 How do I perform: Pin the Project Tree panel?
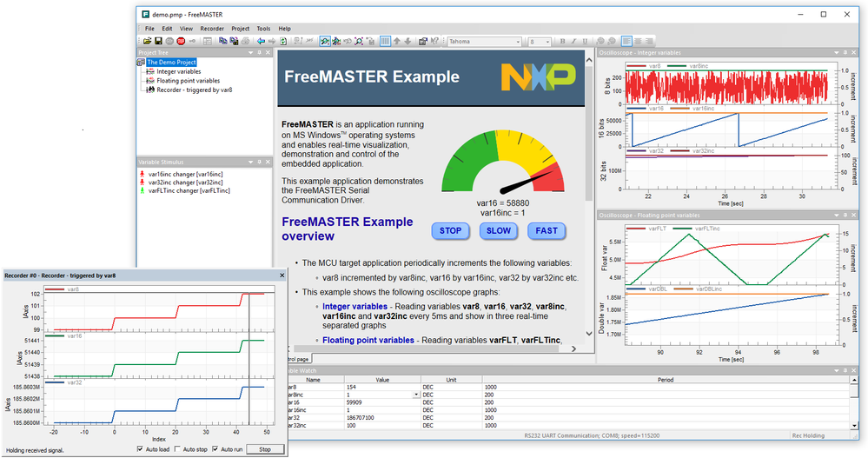point(259,53)
